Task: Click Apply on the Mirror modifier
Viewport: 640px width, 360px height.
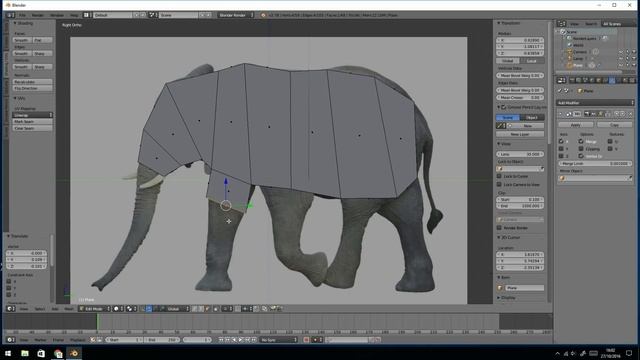Action: click(x=576, y=125)
